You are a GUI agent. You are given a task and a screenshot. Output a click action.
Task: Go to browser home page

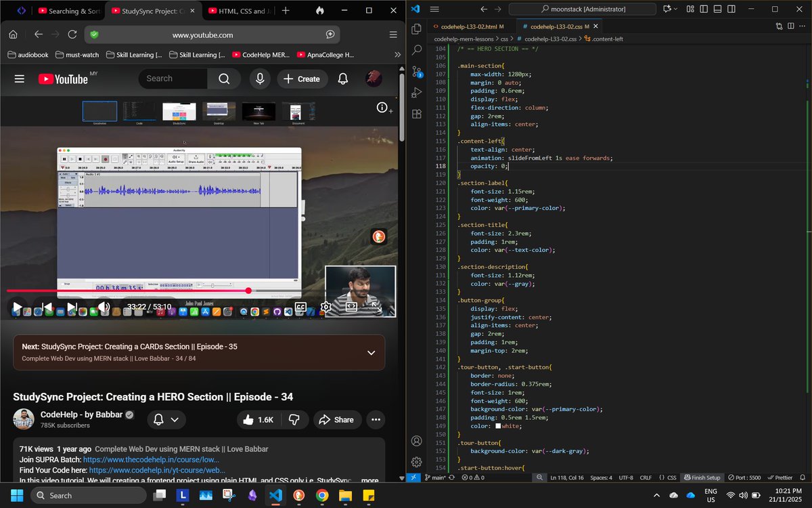(13, 35)
